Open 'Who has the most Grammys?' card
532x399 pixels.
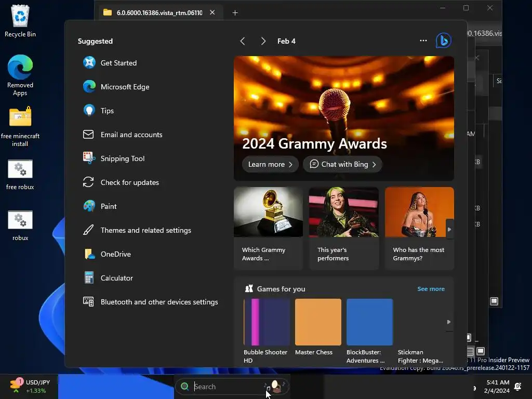[x=419, y=229]
